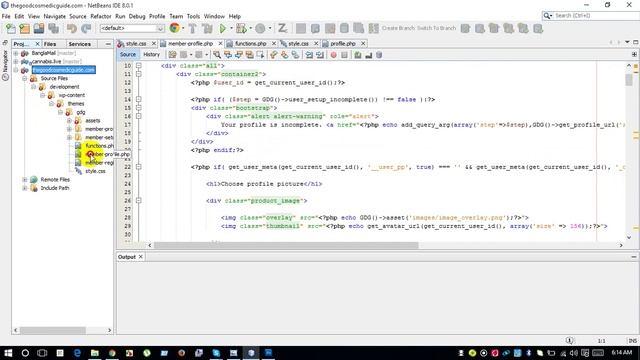This screenshot has height=360, width=640.
Task: Minimize the Projects panel group
Action: [108, 44]
